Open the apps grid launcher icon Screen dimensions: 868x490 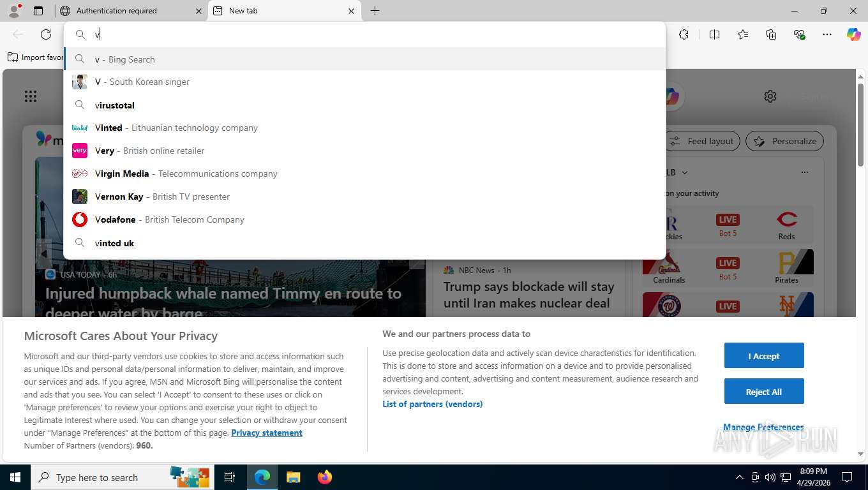31,96
